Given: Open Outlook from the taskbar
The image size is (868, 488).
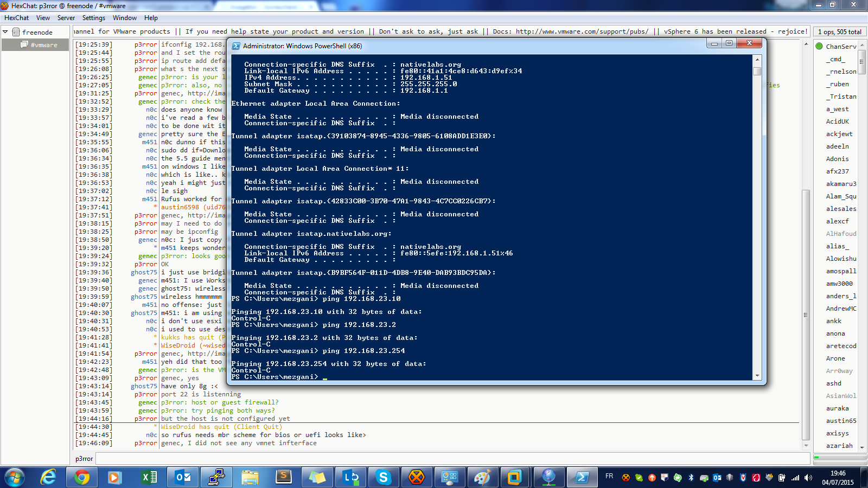Looking at the screenshot, I should [x=183, y=477].
